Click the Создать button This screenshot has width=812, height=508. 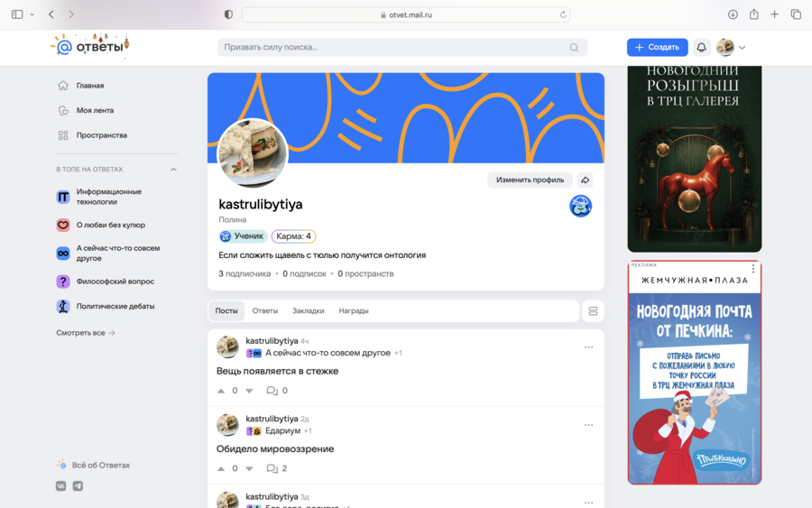pos(657,47)
